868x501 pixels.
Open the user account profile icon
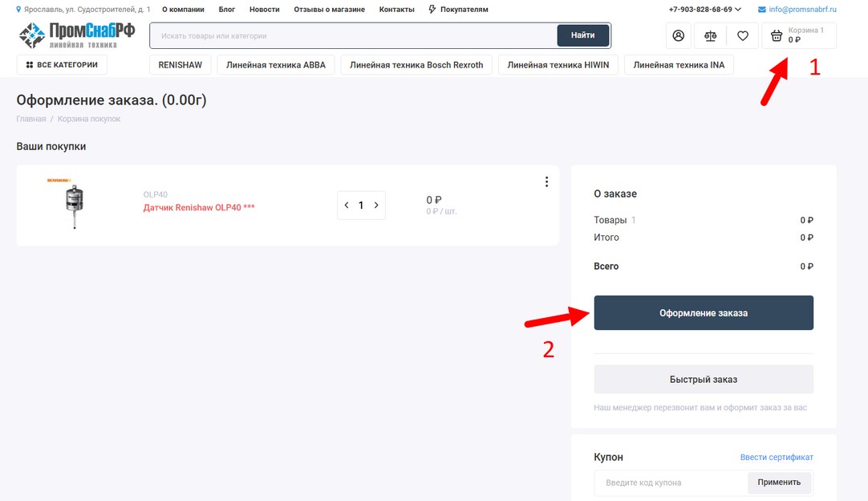pyautogui.click(x=678, y=36)
